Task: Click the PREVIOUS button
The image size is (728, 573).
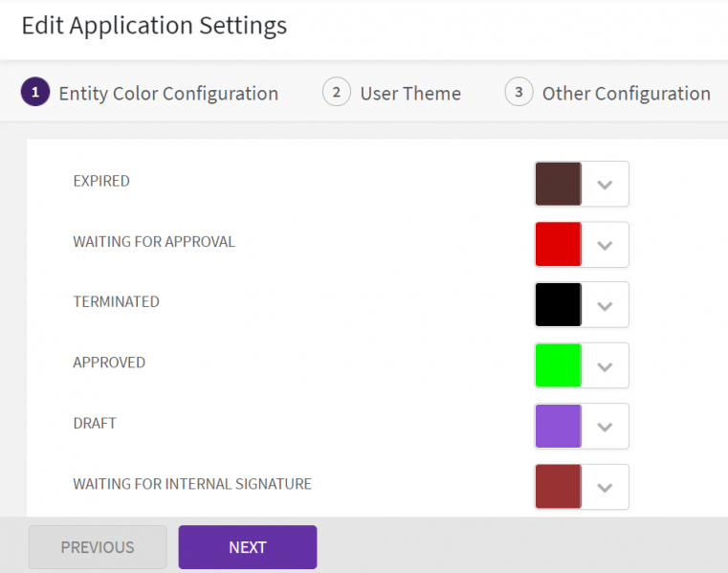Action: tap(98, 547)
